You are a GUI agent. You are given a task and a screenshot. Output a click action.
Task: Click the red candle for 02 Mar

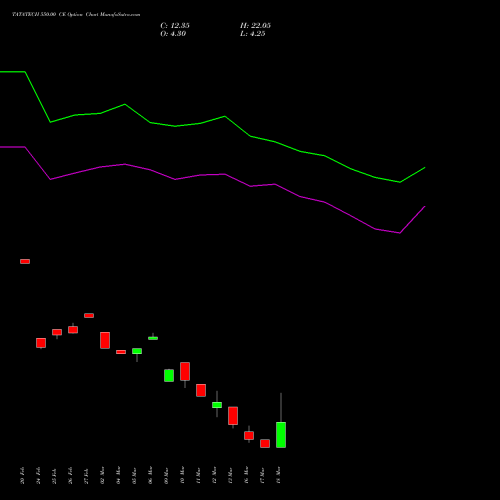(105, 340)
